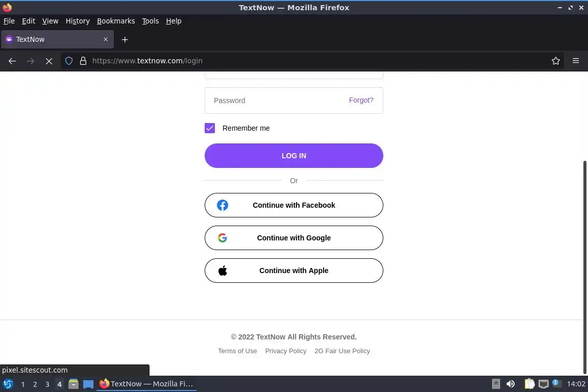Open the Bookmarks menu

[x=116, y=21]
